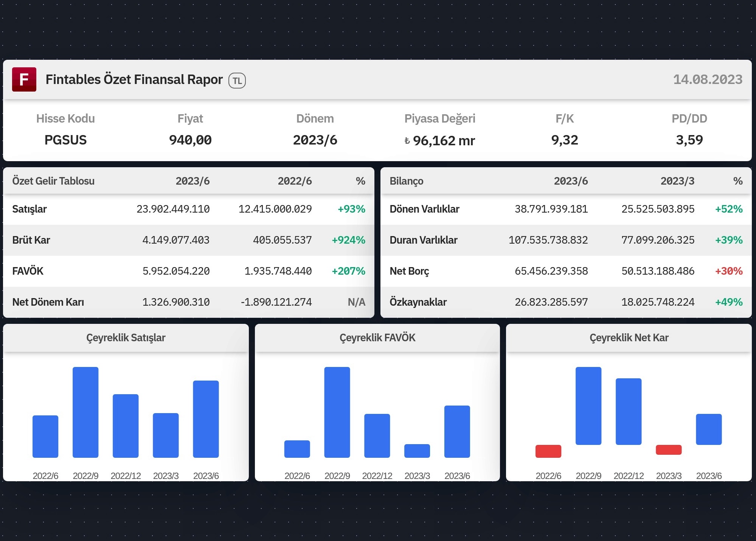
Task: Click Net Dönem Karı value 1.326.900.310
Action: (x=176, y=302)
